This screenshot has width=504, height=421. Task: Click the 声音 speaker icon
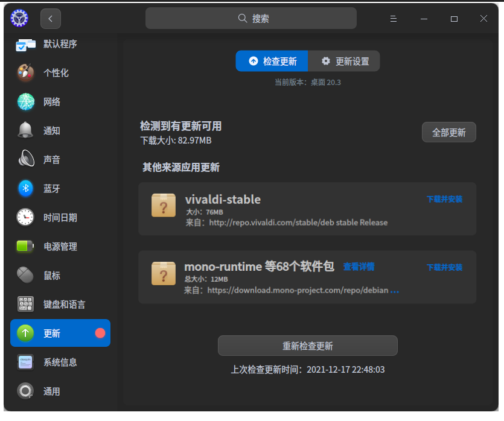[26, 158]
